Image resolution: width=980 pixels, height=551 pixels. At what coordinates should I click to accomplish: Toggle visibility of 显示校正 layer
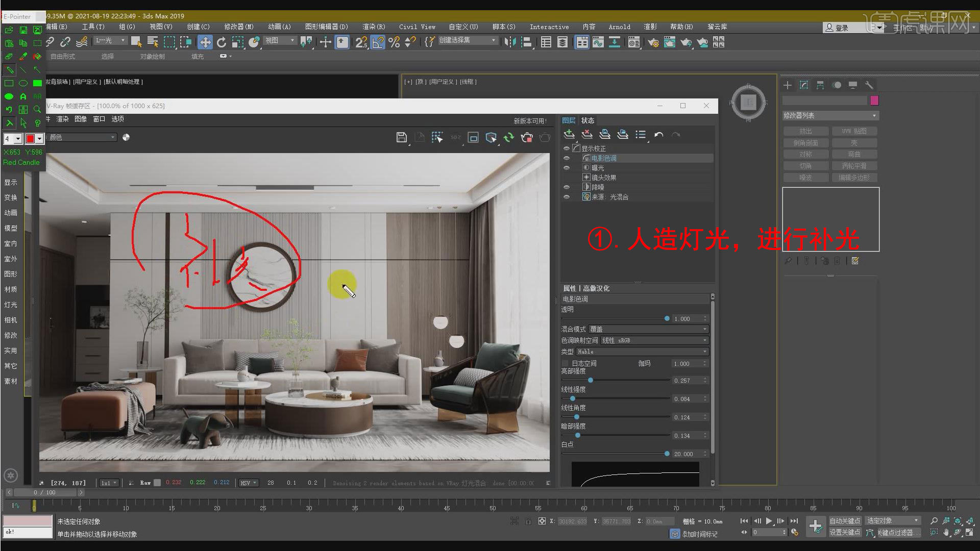(566, 148)
